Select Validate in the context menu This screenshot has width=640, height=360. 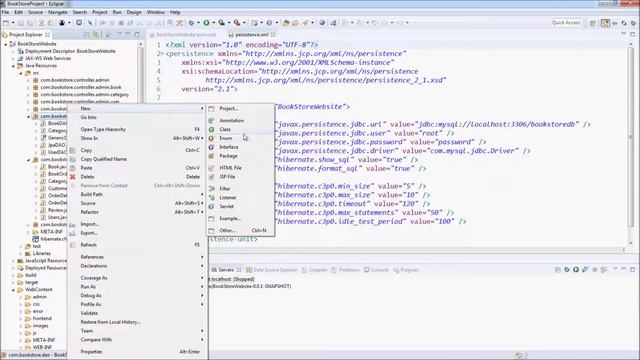coord(137,313)
